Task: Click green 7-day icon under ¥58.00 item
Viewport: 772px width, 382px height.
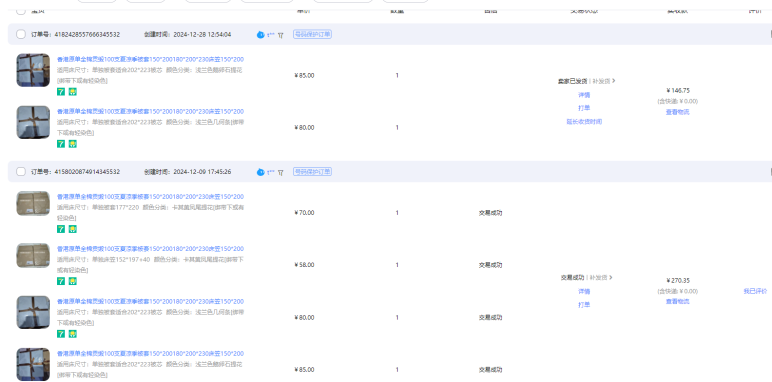Action: coord(61,281)
